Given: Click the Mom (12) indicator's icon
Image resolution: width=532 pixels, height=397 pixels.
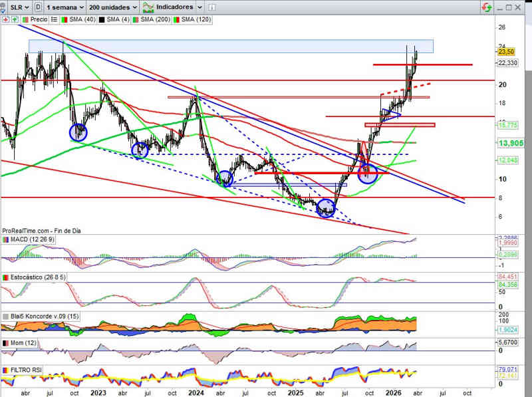Looking at the screenshot, I should (6, 343).
